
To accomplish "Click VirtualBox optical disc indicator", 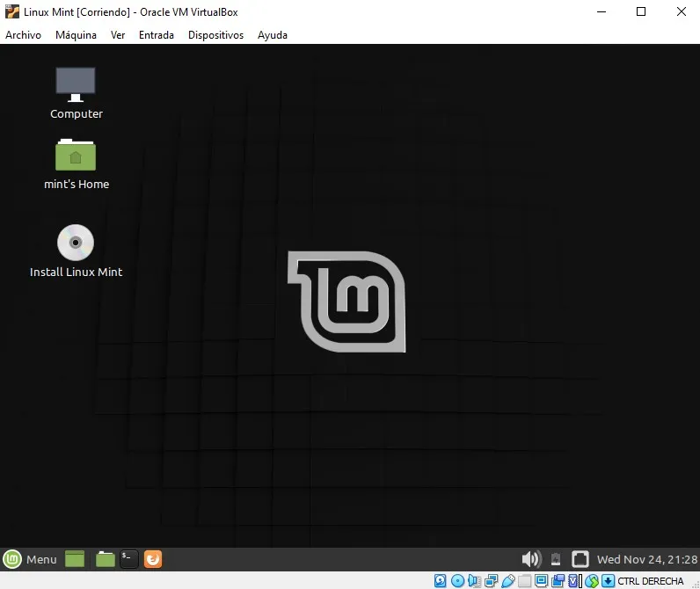I will point(457,580).
